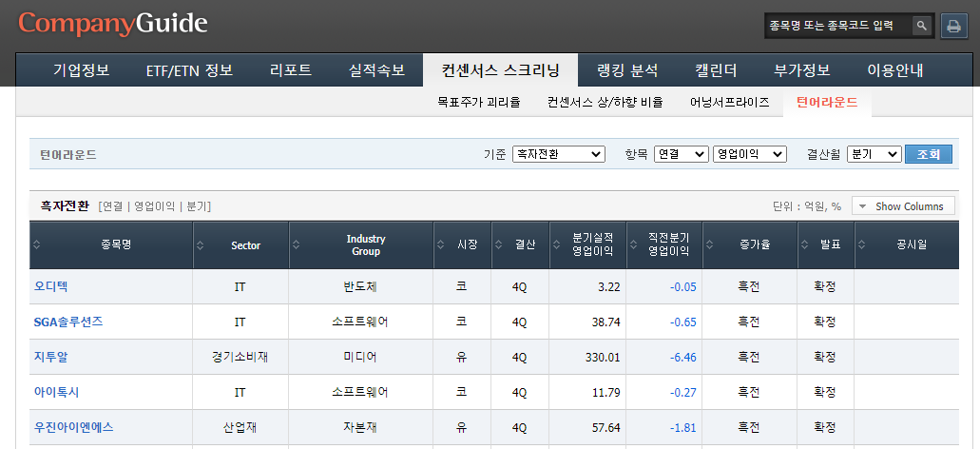Open the 이용안내 menu
This screenshot has height=449, width=980.
895,70
